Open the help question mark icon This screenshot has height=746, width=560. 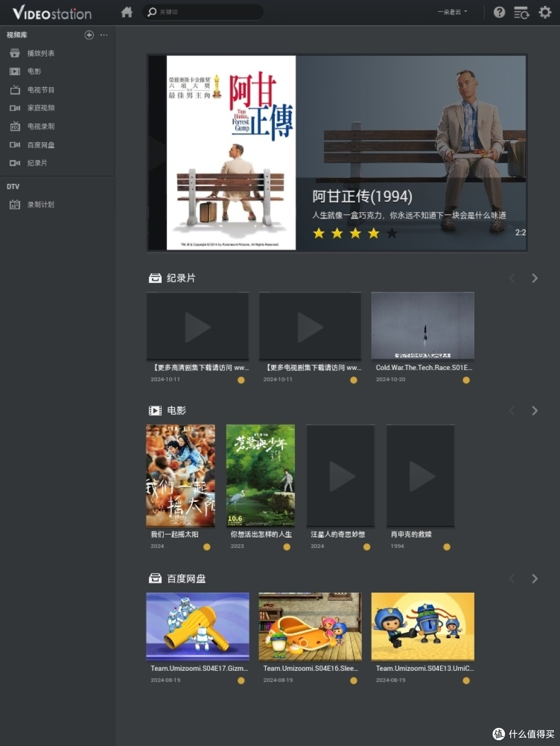tap(499, 12)
